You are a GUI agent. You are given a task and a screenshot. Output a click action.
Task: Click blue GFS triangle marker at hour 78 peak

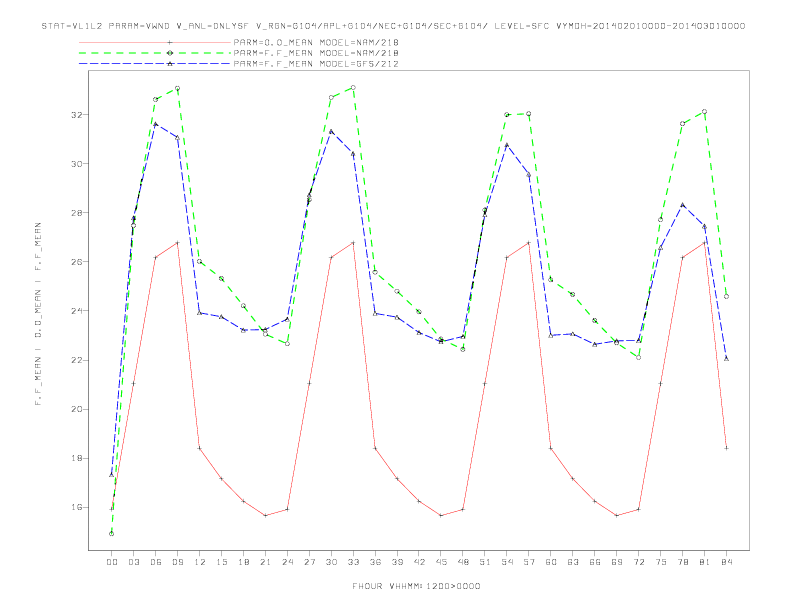point(682,205)
